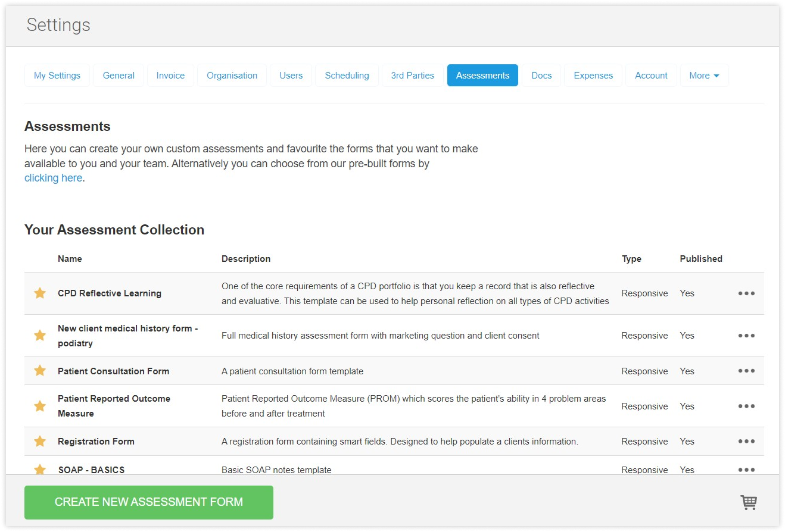The height and width of the screenshot is (532, 785).
Task: Show actions for Patient Reported Outcome Measure
Action: pyautogui.click(x=746, y=406)
